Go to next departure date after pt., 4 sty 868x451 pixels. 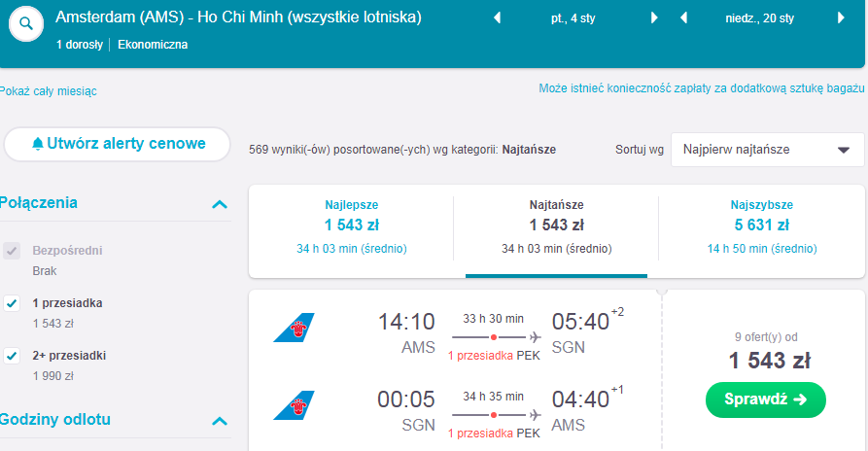[x=654, y=17]
